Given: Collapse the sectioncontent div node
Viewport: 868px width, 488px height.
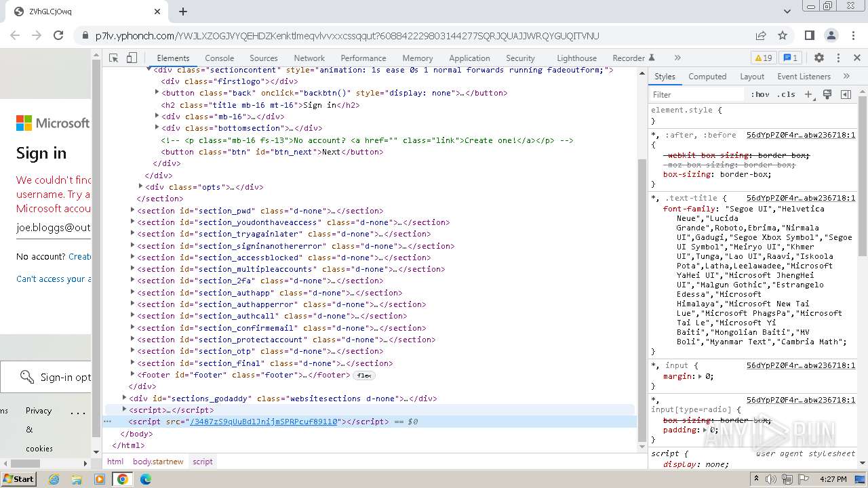Looking at the screenshot, I should click(x=149, y=69).
